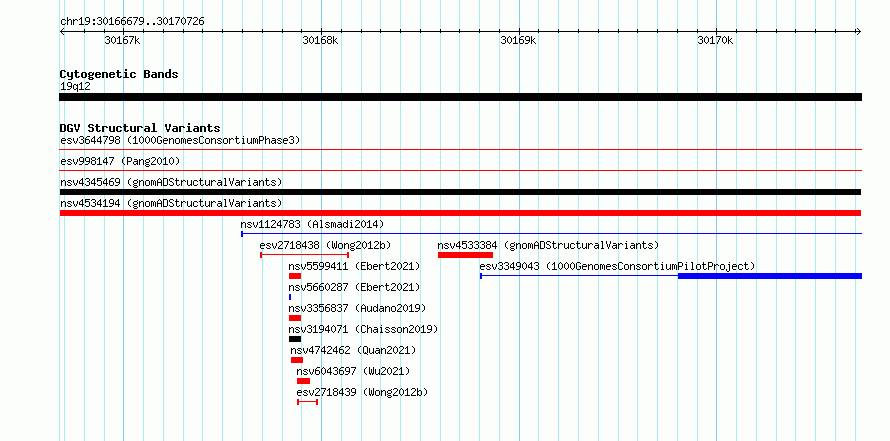Click the red nsv6043697 variant block
Screen dimensions: 890x441
(303, 381)
